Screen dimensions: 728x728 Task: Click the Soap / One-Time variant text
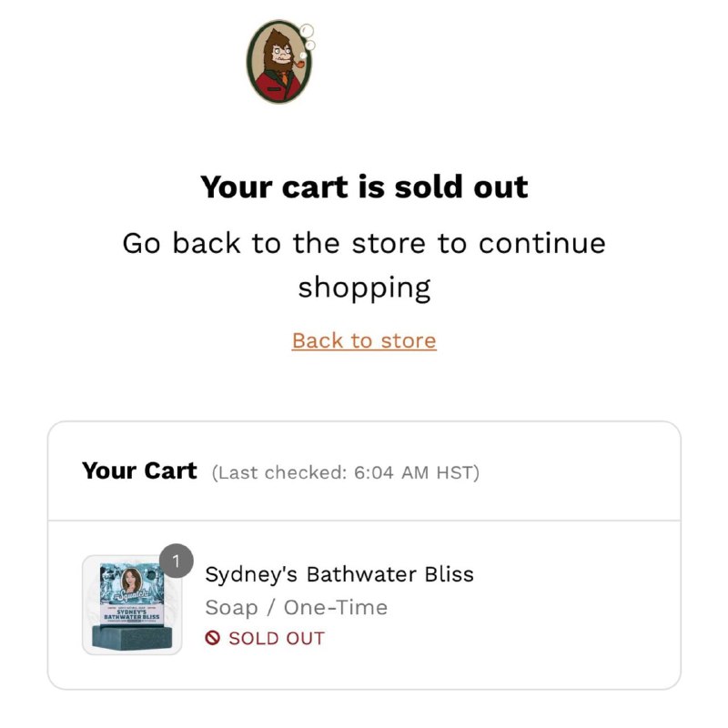point(297,608)
